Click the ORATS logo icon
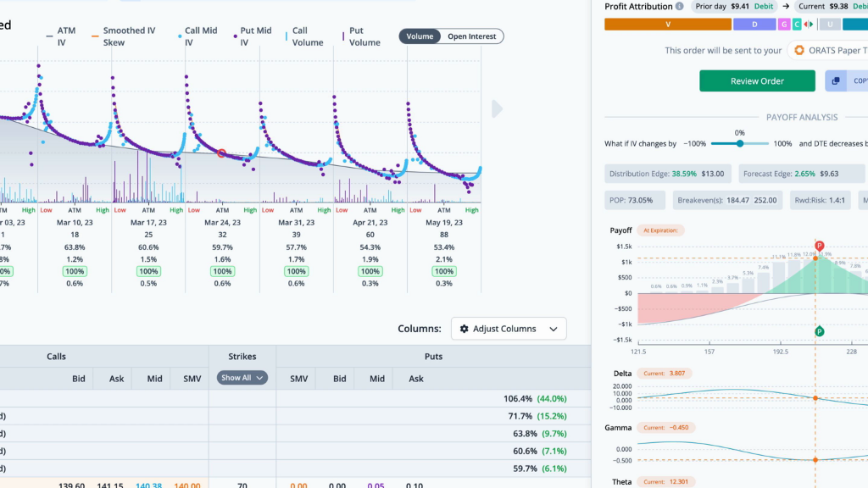 click(798, 51)
